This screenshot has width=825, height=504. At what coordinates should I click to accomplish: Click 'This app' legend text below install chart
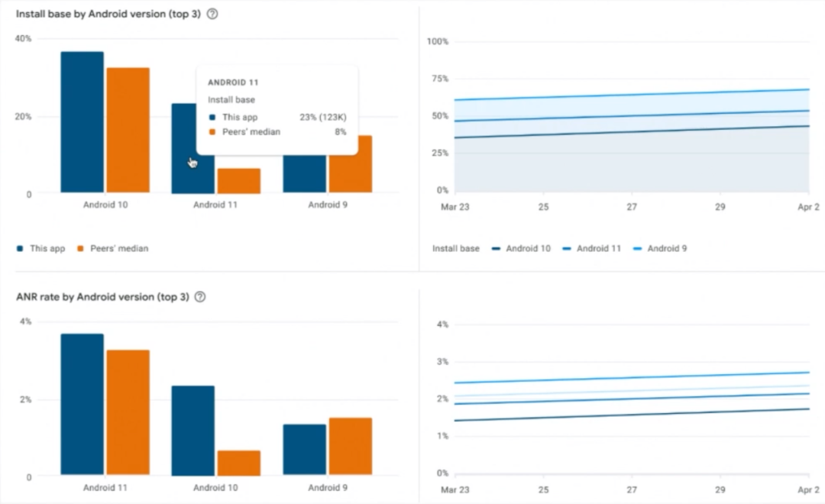pyautogui.click(x=47, y=248)
